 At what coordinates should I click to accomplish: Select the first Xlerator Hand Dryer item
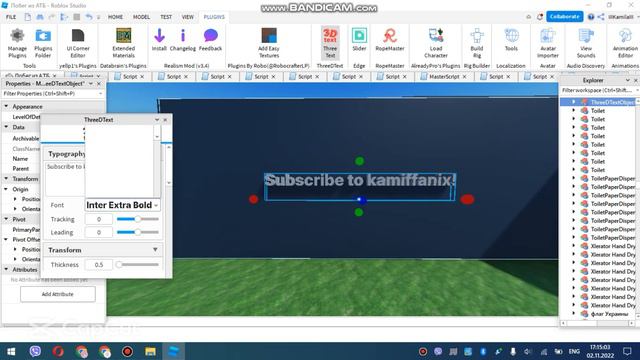pyautogui.click(x=613, y=246)
